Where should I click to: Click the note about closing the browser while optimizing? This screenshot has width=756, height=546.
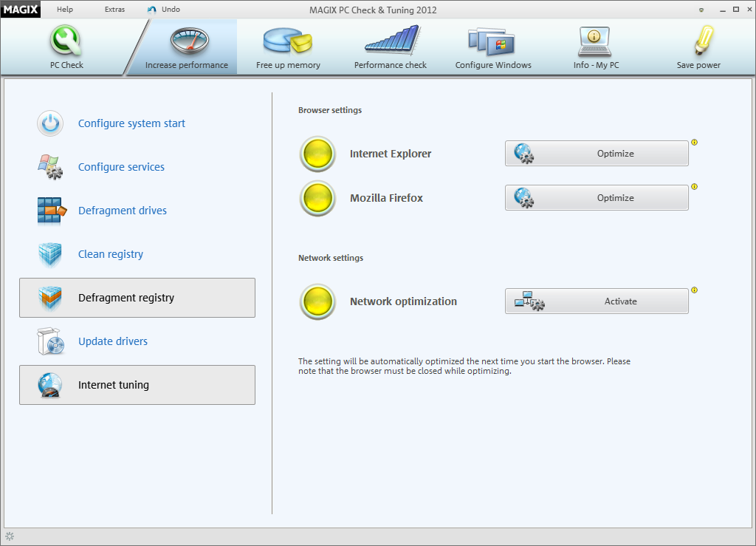coord(464,366)
